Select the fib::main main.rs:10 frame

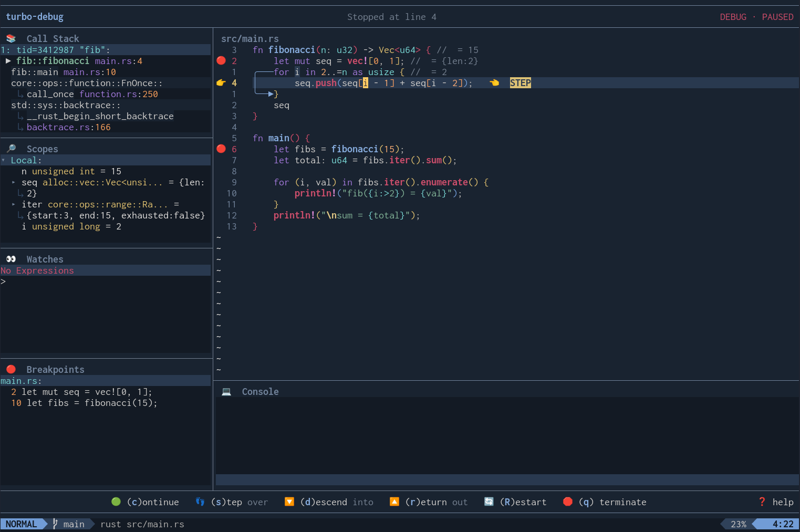pos(64,72)
